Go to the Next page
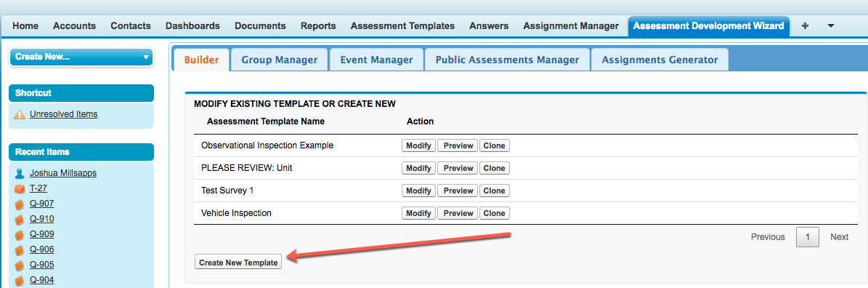868x288 pixels. click(839, 237)
